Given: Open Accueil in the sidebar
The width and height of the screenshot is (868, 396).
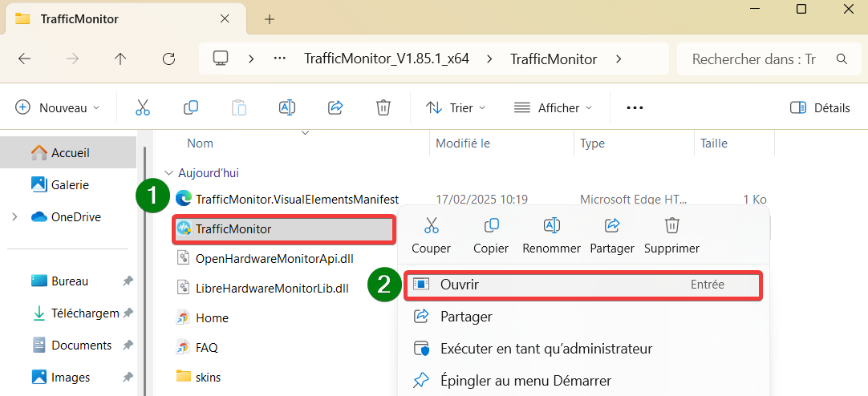Looking at the screenshot, I should [68, 152].
